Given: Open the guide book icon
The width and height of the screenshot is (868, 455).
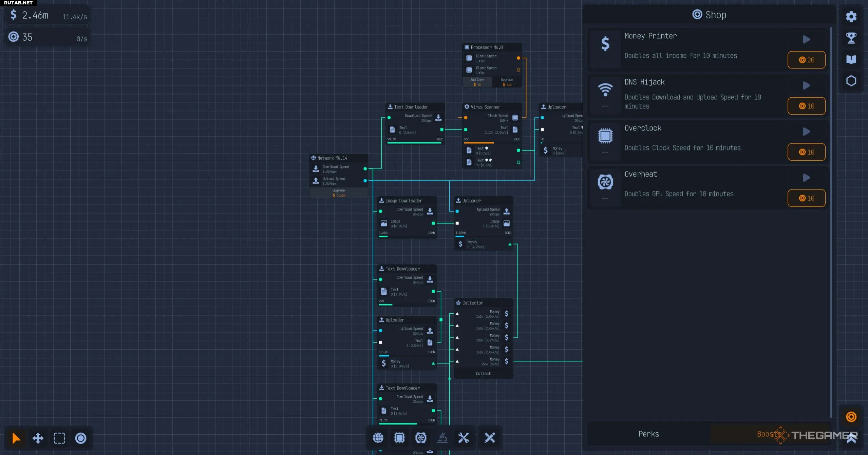Looking at the screenshot, I should [x=851, y=60].
